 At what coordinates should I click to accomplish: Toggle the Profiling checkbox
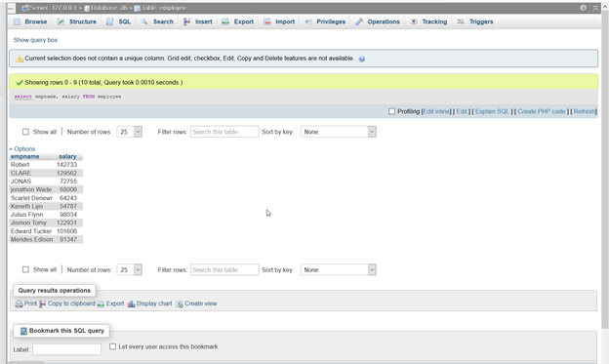pos(392,111)
